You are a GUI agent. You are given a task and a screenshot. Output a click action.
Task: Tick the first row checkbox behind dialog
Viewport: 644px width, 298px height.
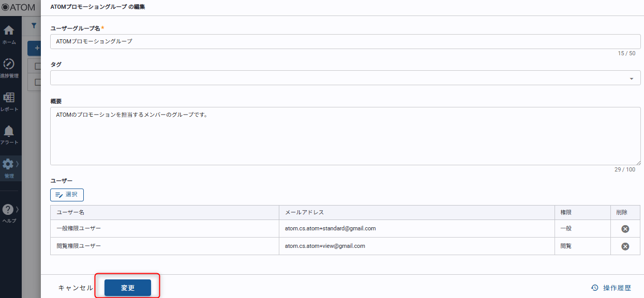[x=37, y=66]
